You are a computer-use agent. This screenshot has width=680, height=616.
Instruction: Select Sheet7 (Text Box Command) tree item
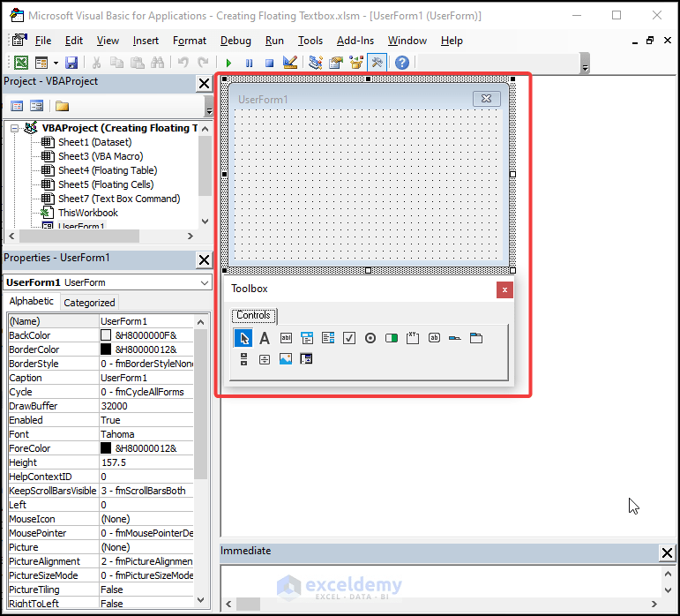tap(119, 199)
